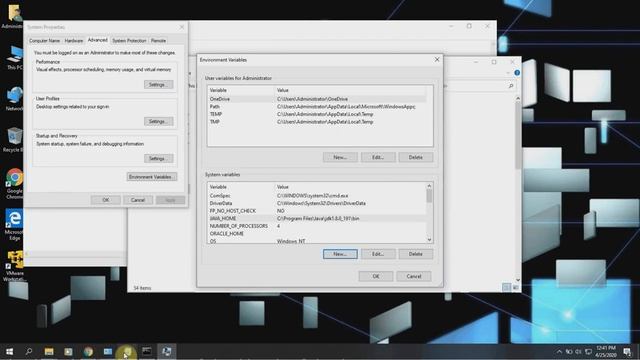Open the Network desktop icon
Viewport: 640px width, 360px height.
[14, 99]
